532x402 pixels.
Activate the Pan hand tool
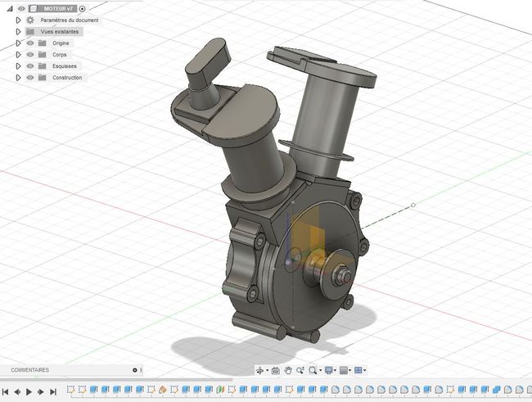288,370
